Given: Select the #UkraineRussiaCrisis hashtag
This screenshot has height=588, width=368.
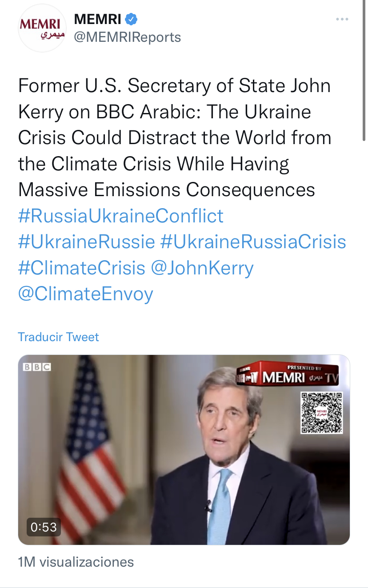Looking at the screenshot, I should pyautogui.click(x=253, y=242).
